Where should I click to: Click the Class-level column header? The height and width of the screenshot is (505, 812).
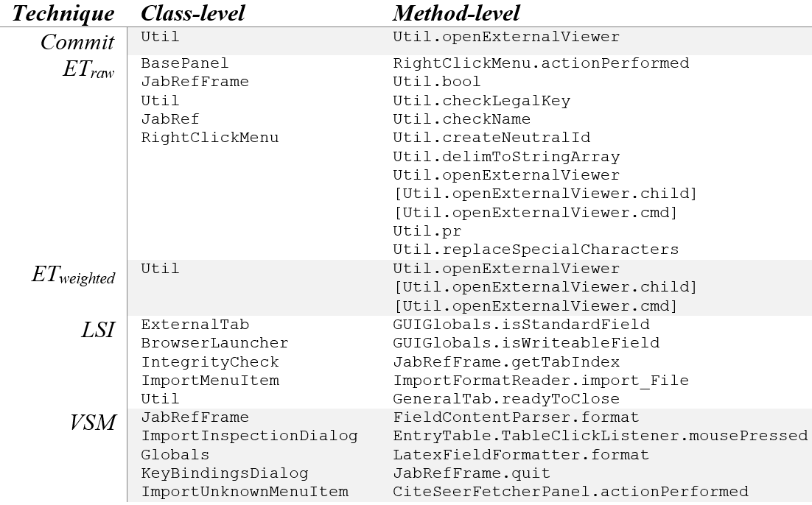(192, 13)
